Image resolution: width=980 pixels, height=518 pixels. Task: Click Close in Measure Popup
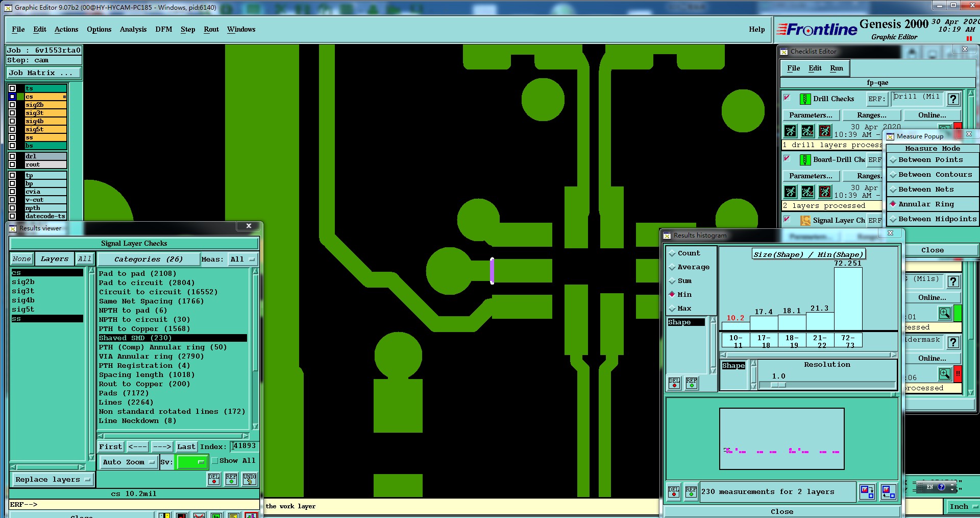932,250
